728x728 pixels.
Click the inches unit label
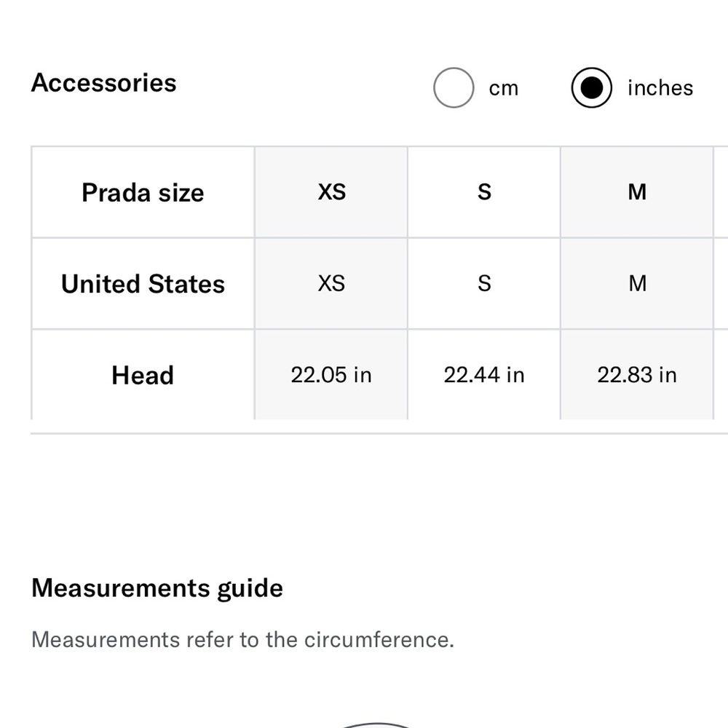point(660,88)
